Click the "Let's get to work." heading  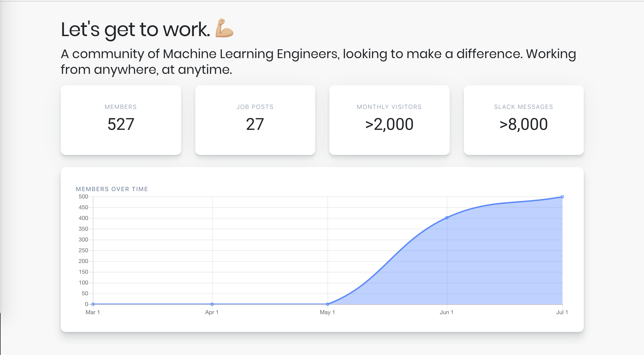pyautogui.click(x=135, y=29)
